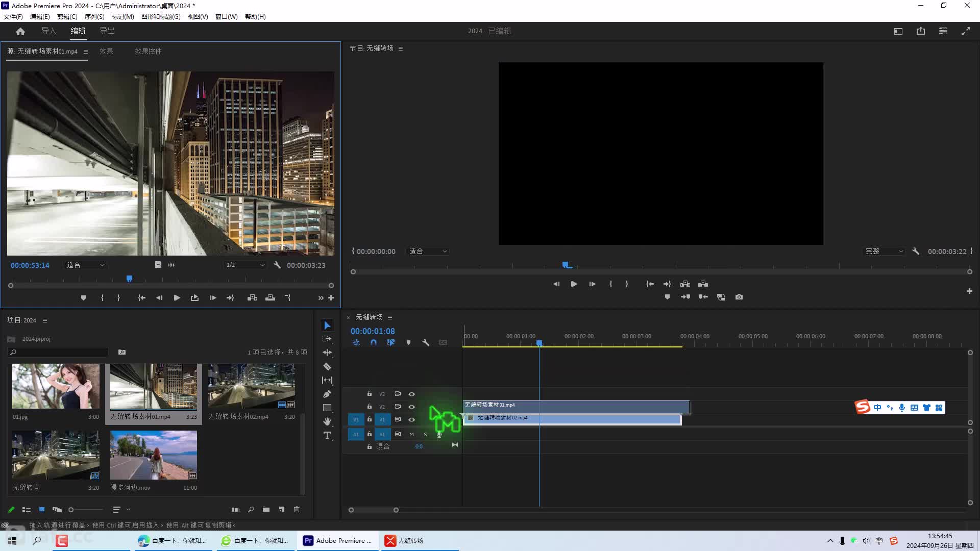Click Play in Program monitor
This screenshot has width=980, height=551.
[574, 284]
